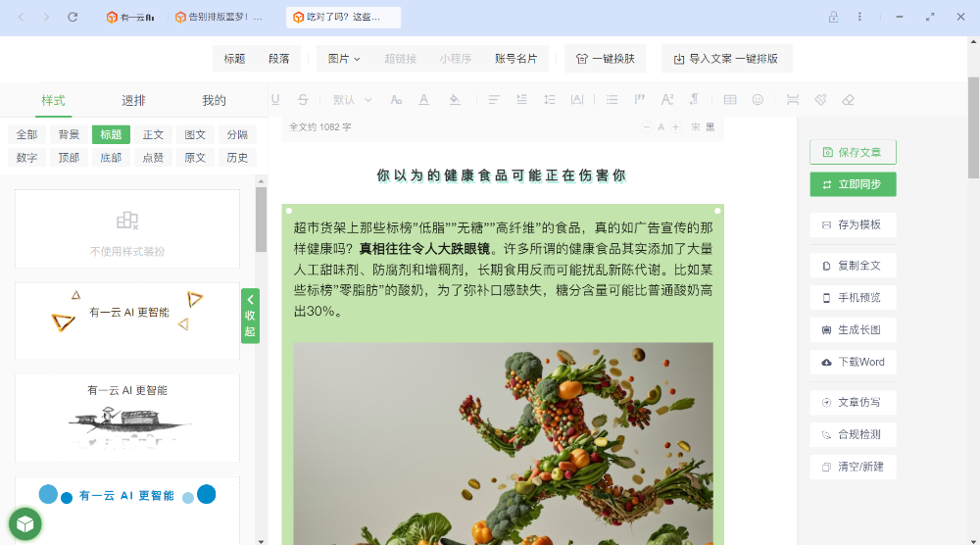Image resolution: width=980 pixels, height=545 pixels.
Task: Click the 保存文章 button
Action: [x=853, y=152]
